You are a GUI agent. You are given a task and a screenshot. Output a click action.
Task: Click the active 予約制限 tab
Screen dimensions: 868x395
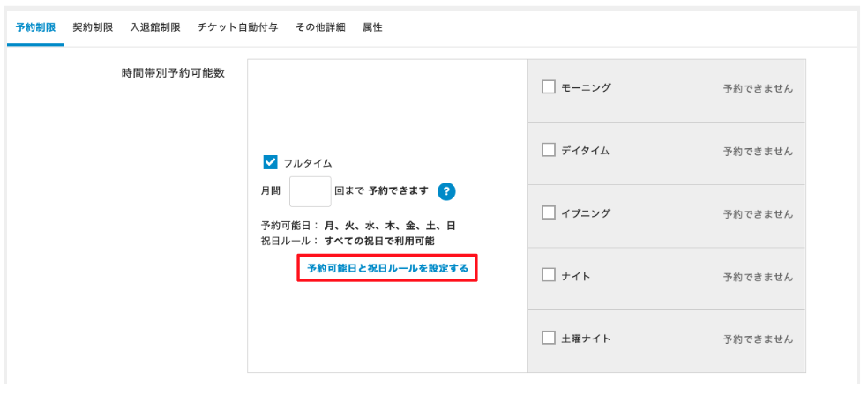(x=36, y=27)
